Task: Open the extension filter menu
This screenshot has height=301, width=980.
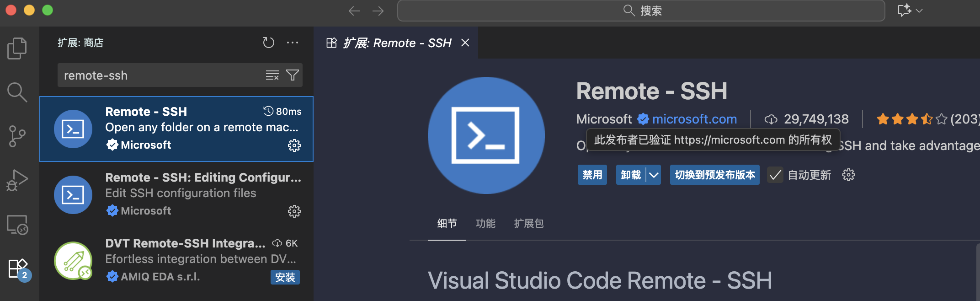Action: [293, 75]
